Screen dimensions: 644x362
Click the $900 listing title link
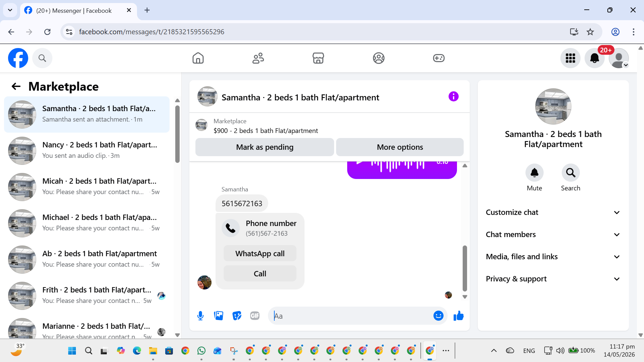coord(266,131)
